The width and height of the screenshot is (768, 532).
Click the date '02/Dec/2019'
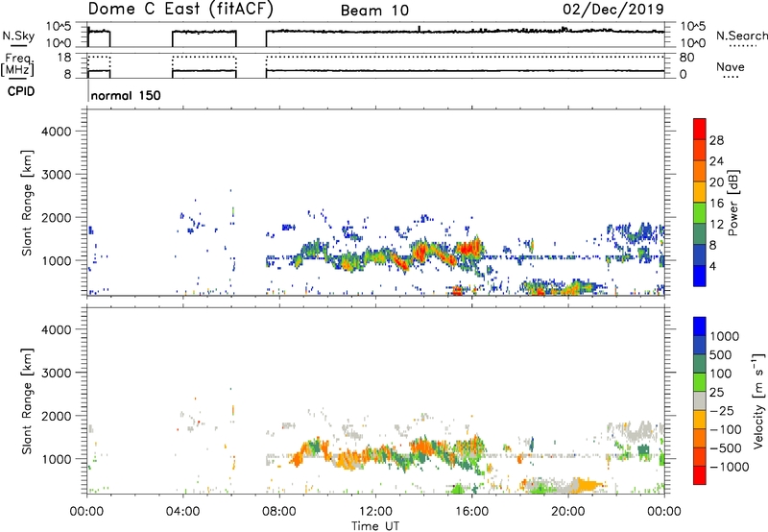(613, 9)
